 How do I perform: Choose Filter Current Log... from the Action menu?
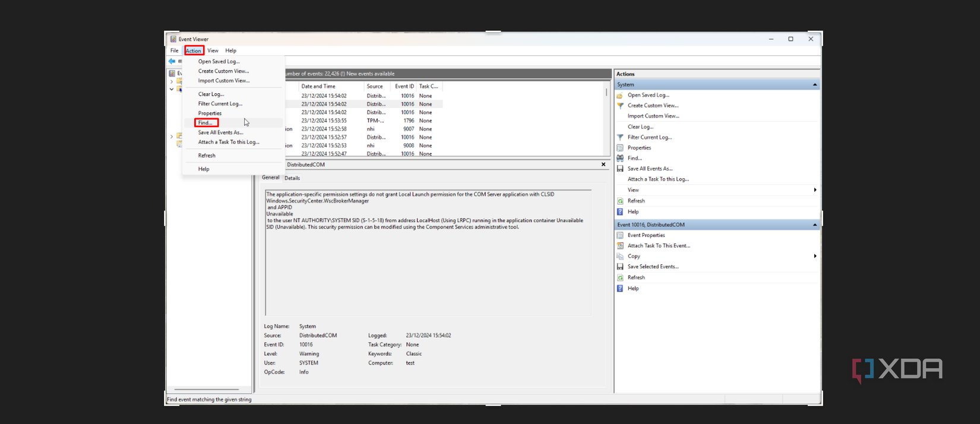coord(233,103)
